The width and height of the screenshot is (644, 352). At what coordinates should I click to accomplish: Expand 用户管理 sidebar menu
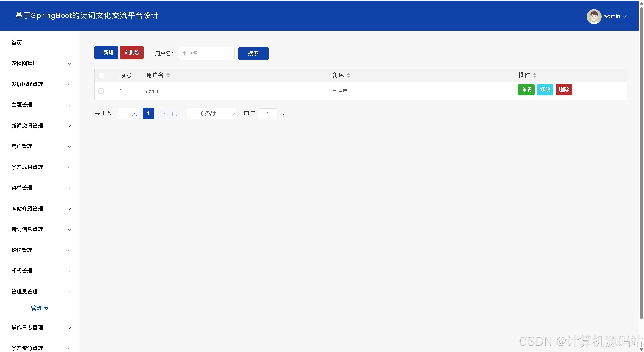coord(40,146)
